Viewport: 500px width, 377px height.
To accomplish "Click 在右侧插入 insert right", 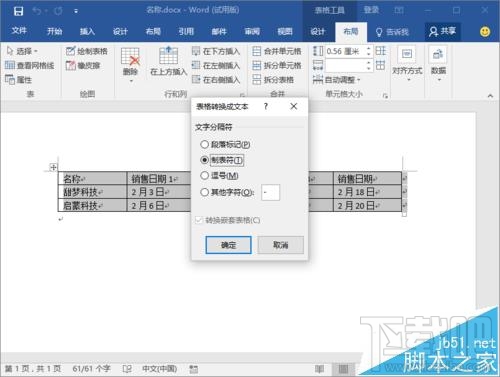I will (216, 80).
